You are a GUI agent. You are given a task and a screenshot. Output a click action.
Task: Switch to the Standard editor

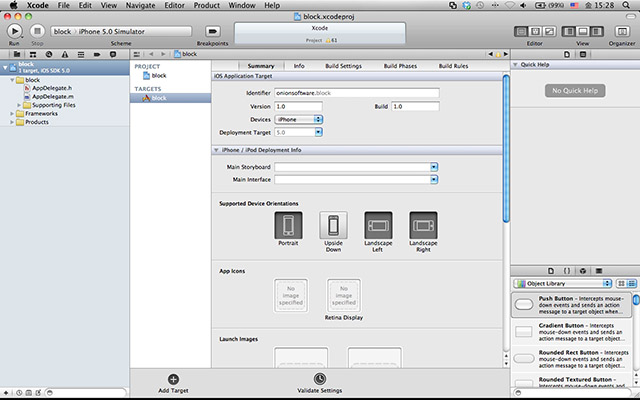pos(521,31)
